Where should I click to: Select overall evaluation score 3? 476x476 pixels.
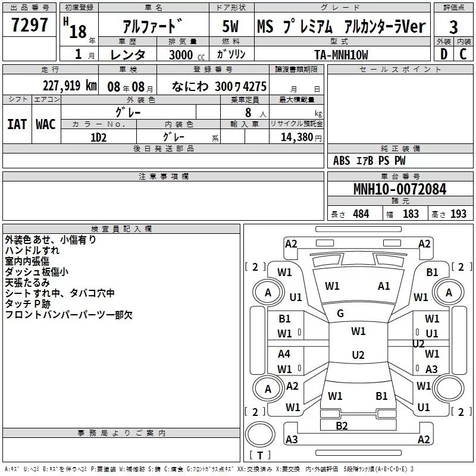[453, 27]
